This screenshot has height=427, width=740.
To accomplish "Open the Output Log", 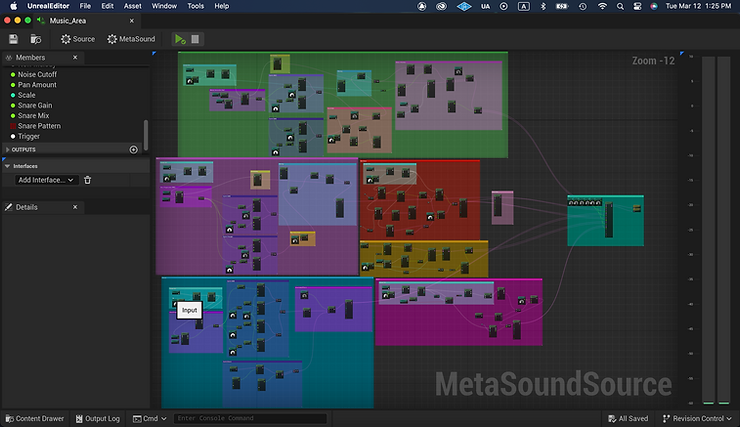I will (98, 419).
